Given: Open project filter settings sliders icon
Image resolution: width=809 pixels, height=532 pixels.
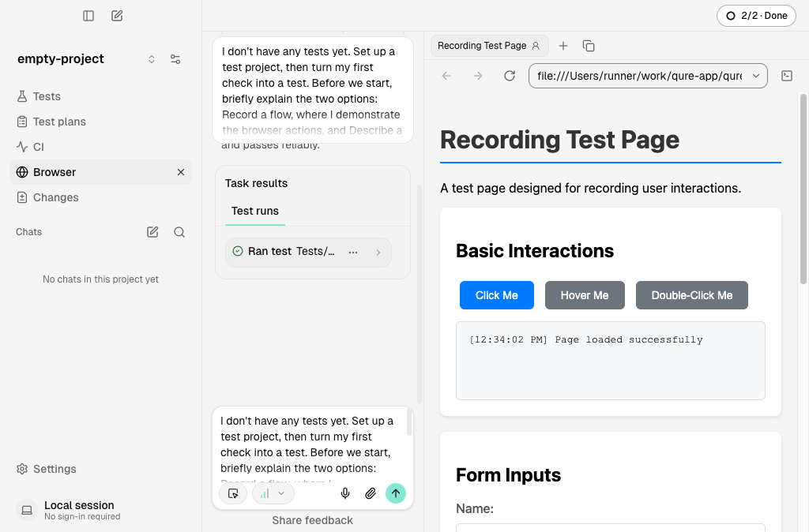Looking at the screenshot, I should [x=175, y=59].
